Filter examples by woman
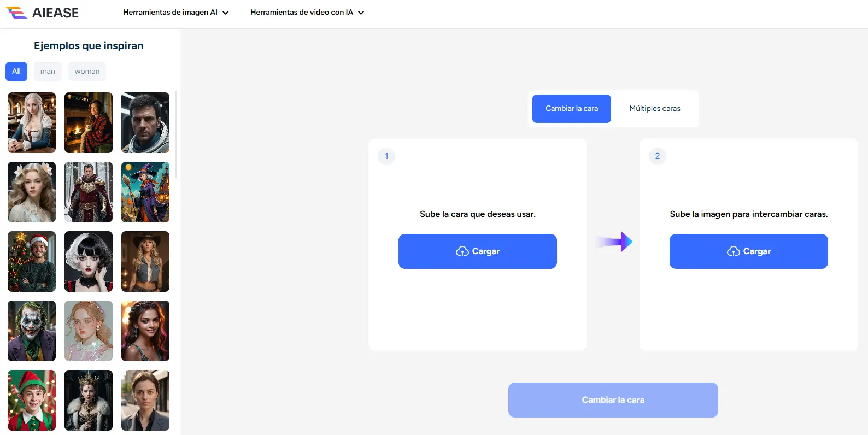Image resolution: width=868 pixels, height=435 pixels. click(x=87, y=71)
